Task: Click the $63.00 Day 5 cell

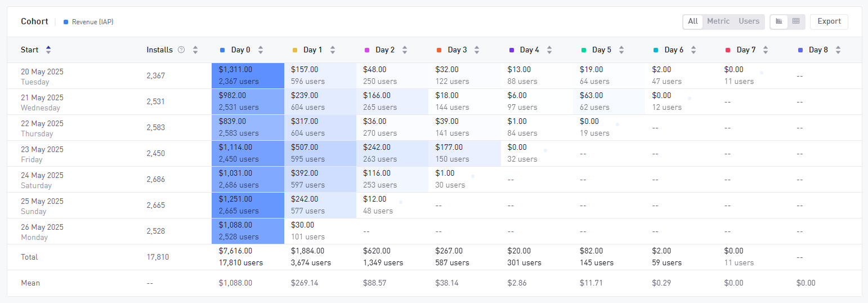Action: click(609, 101)
